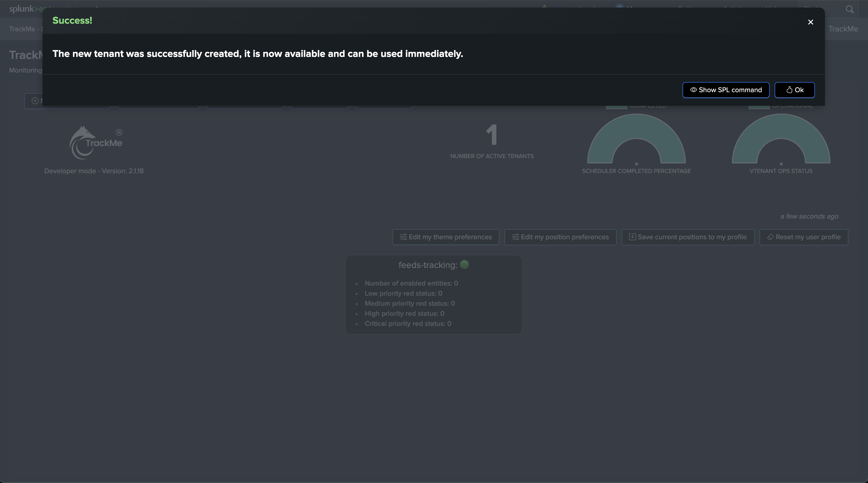868x483 pixels.
Task: Click the thumbs-up icon on Ok button
Action: 790,90
